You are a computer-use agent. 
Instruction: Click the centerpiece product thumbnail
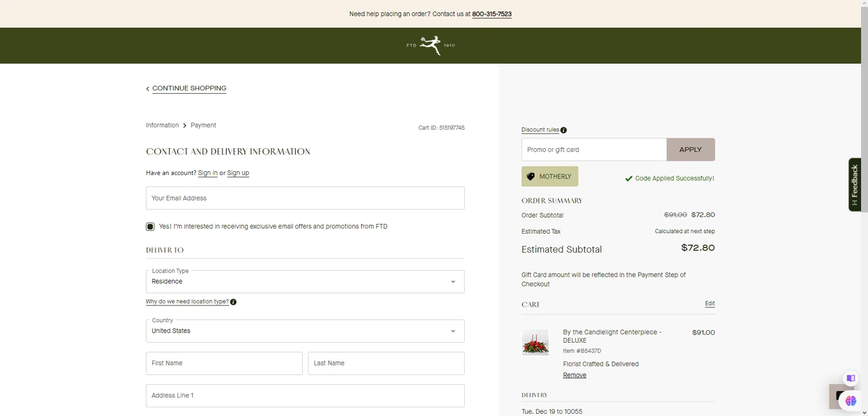[535, 343]
